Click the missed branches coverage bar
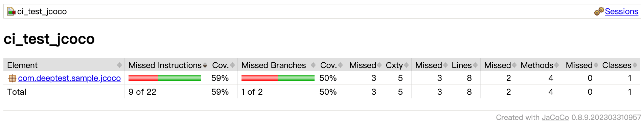644x126 pixels. pyautogui.click(x=278, y=78)
